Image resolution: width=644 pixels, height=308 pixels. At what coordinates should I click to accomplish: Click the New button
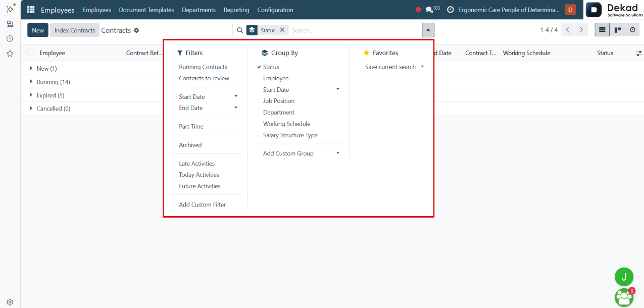(x=38, y=30)
